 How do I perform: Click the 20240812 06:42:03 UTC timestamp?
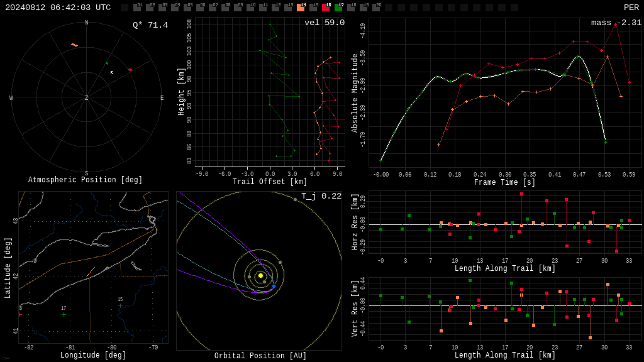tap(58, 8)
